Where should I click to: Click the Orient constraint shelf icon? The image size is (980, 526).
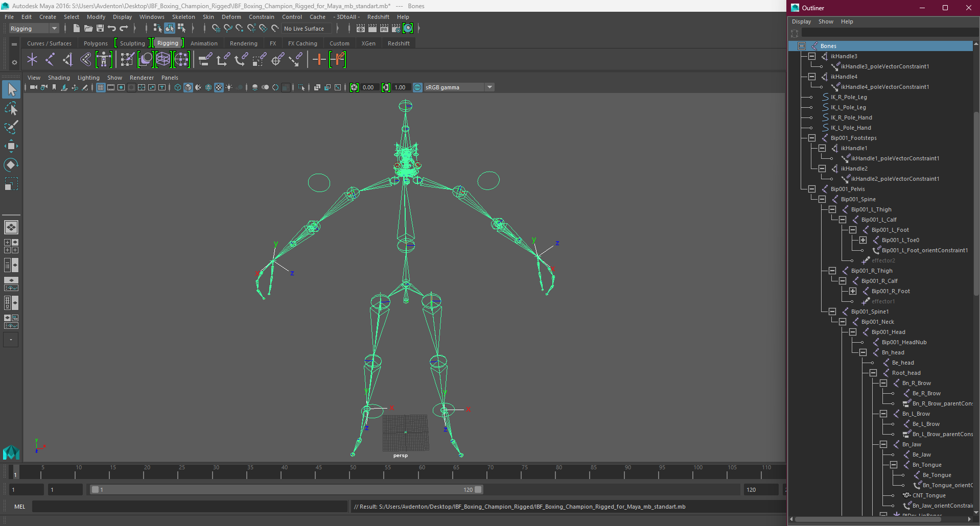pyautogui.click(x=241, y=60)
